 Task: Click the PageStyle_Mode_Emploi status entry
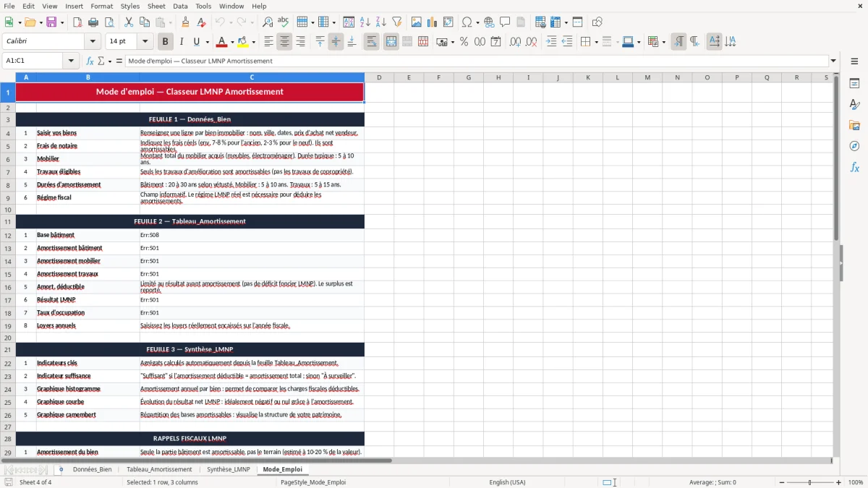point(313,482)
